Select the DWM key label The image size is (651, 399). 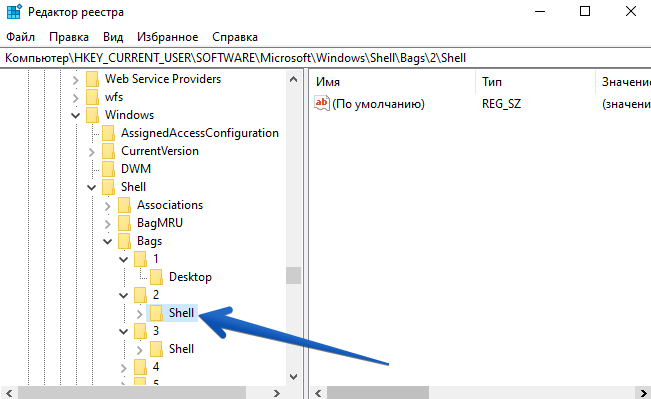coord(136,169)
